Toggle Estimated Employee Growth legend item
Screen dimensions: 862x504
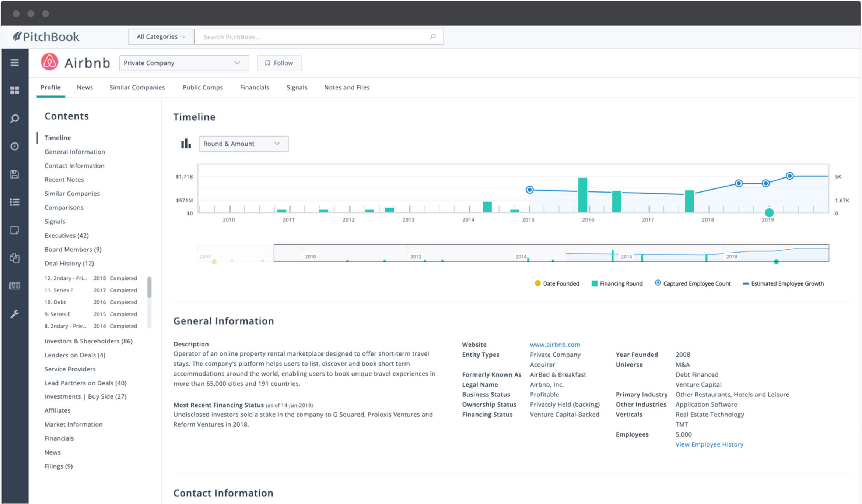point(783,283)
